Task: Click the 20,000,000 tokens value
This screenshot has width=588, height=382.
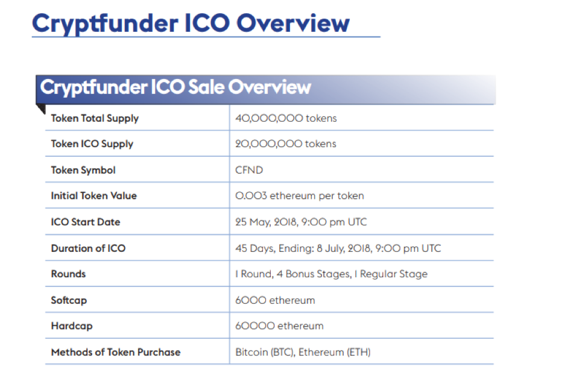Action: point(286,144)
